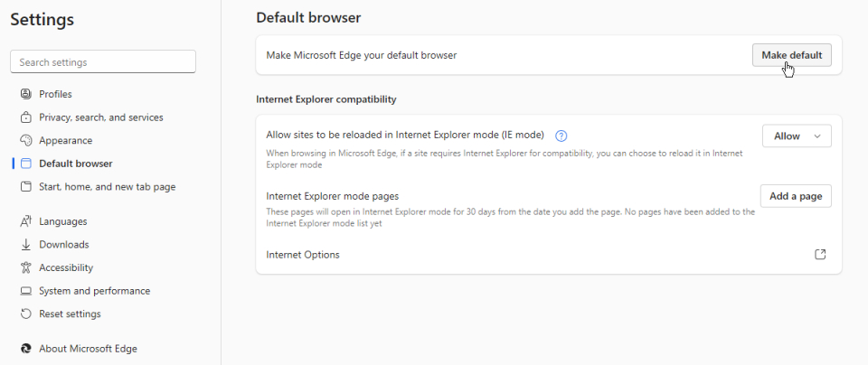Click the Downloads arrow icon
The image size is (868, 365).
(x=25, y=245)
